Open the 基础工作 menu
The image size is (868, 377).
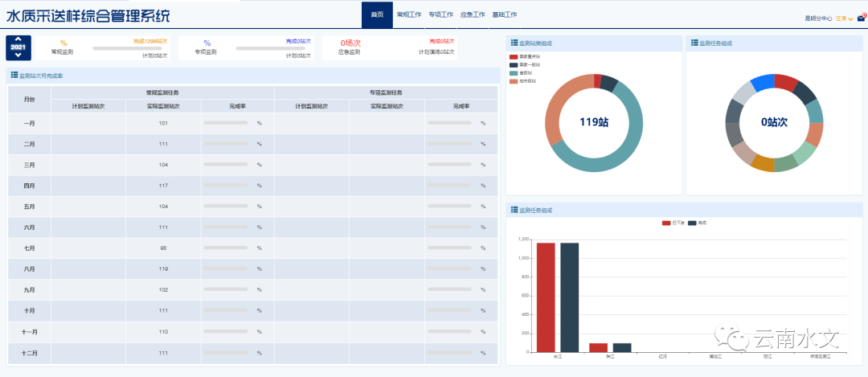coord(504,14)
